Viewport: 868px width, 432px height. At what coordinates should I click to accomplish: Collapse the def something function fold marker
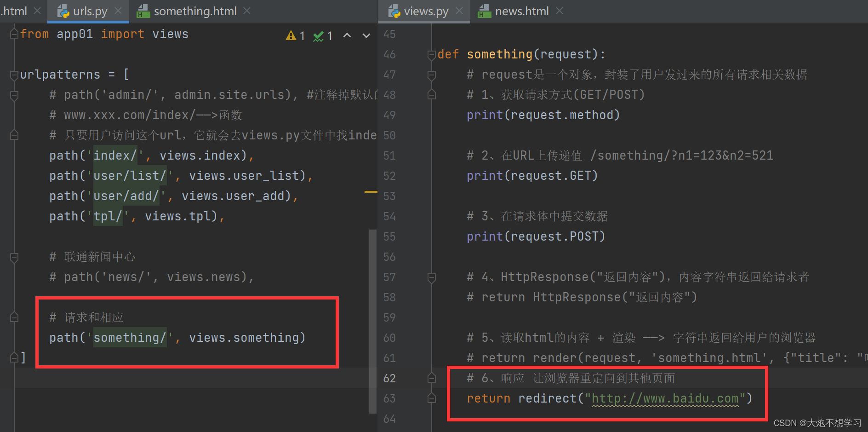pyautogui.click(x=431, y=55)
